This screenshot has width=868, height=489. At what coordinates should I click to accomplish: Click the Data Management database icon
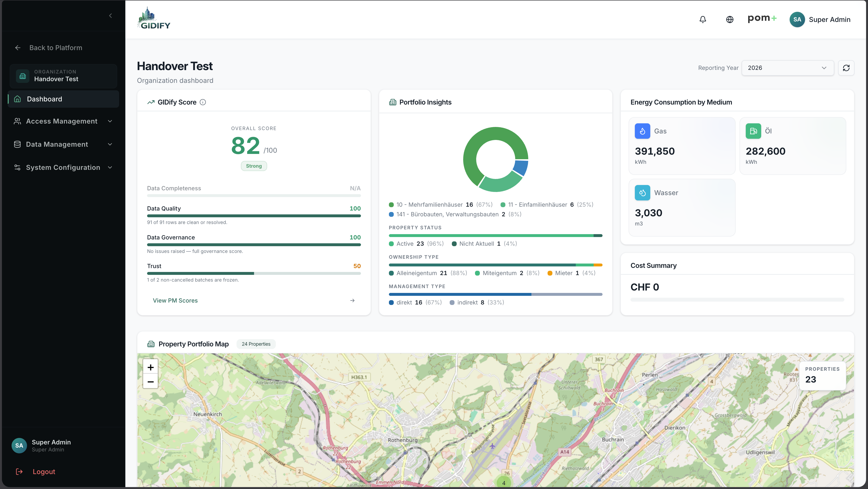point(17,144)
